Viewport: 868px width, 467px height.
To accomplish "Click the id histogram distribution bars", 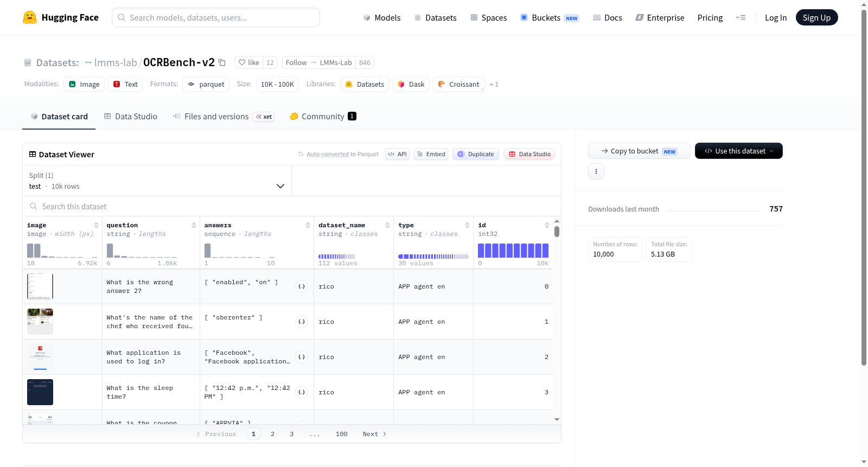I will click(x=513, y=251).
